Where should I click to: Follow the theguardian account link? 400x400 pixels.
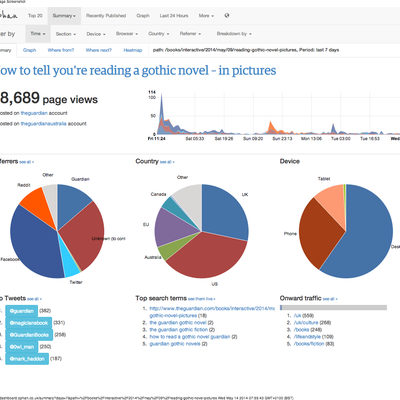pyautogui.click(x=34, y=113)
